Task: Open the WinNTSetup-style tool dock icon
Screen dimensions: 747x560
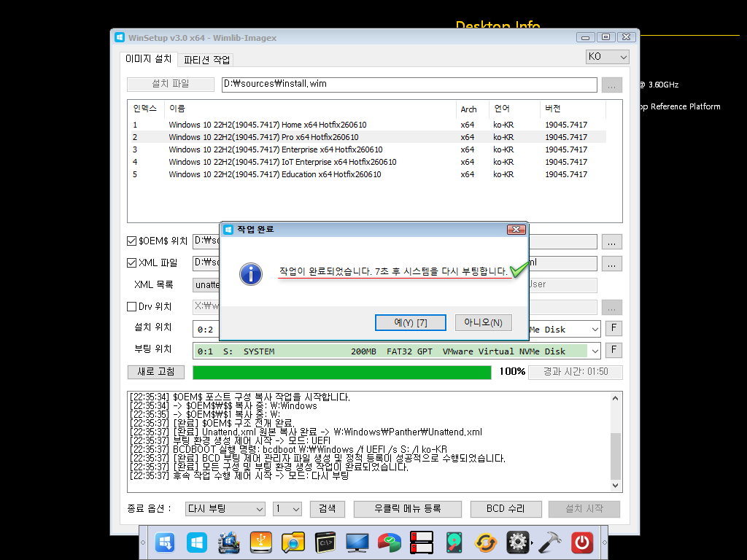Action: coord(228,542)
